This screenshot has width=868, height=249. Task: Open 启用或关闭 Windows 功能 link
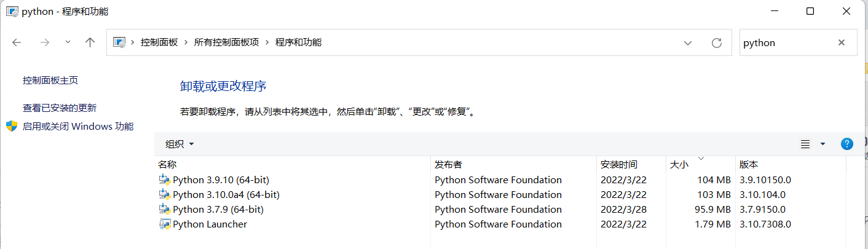78,127
